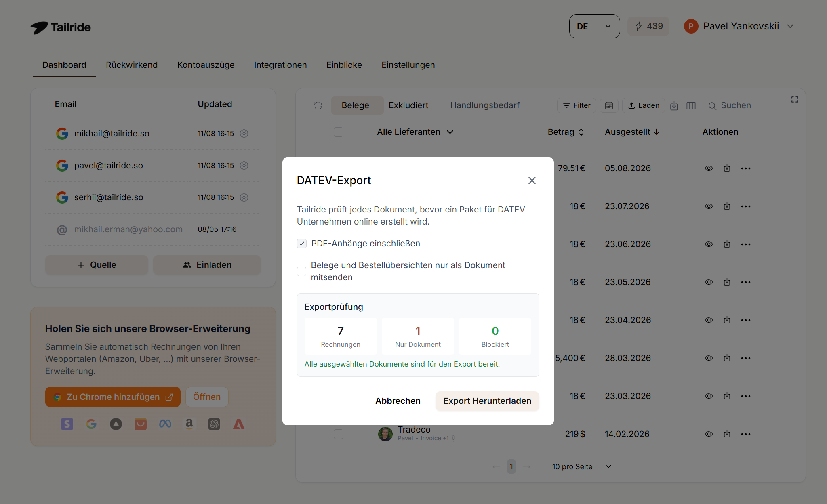The image size is (827, 504).
Task: Open the Rückwirkend tab
Action: point(132,65)
